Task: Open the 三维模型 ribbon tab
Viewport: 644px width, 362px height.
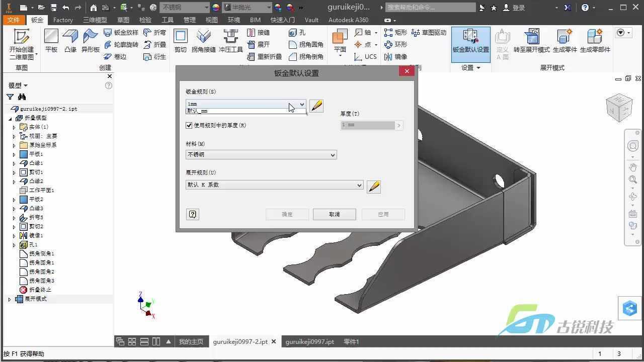Action: (95, 20)
